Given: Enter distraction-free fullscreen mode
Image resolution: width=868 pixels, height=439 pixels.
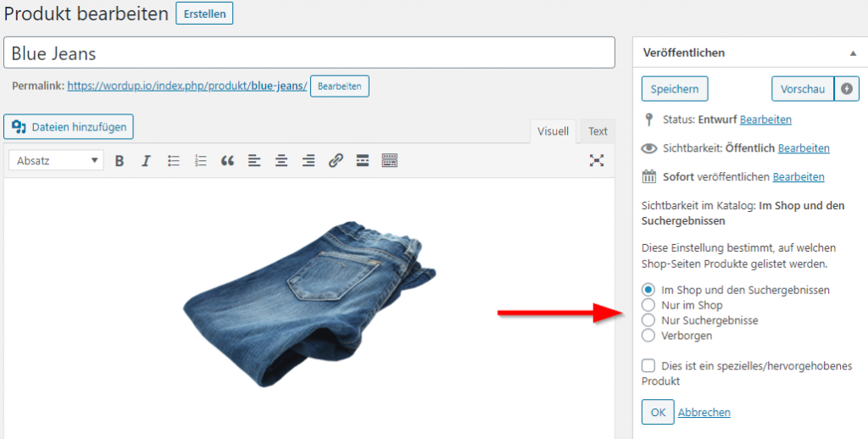Looking at the screenshot, I should 596,160.
